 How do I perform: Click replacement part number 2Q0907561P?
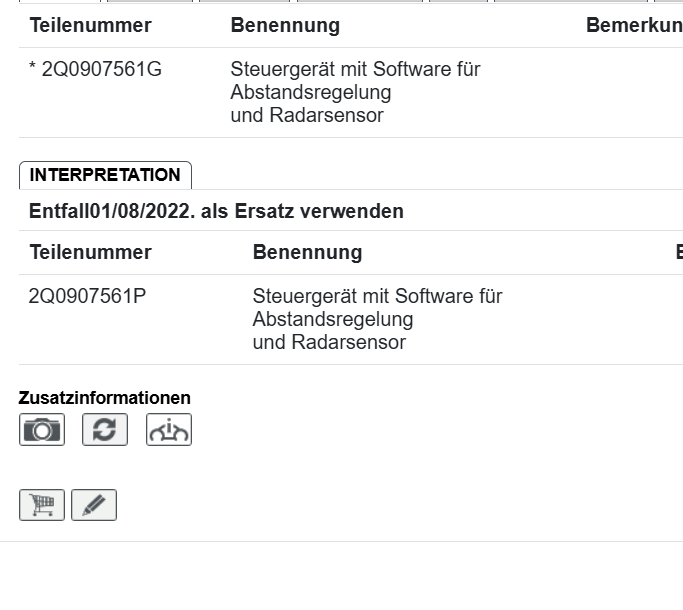[x=88, y=297]
